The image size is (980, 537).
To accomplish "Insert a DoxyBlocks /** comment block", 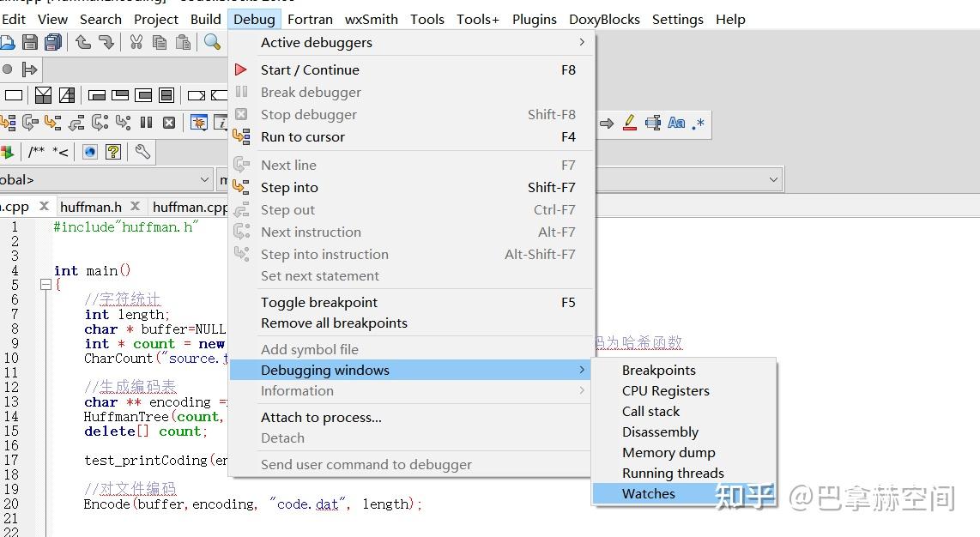I will tap(36, 152).
